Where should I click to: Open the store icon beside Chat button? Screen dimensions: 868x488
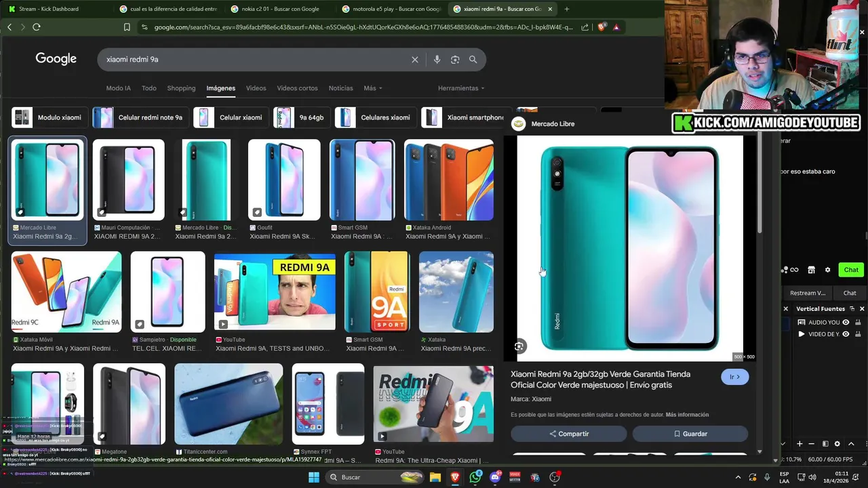click(811, 270)
